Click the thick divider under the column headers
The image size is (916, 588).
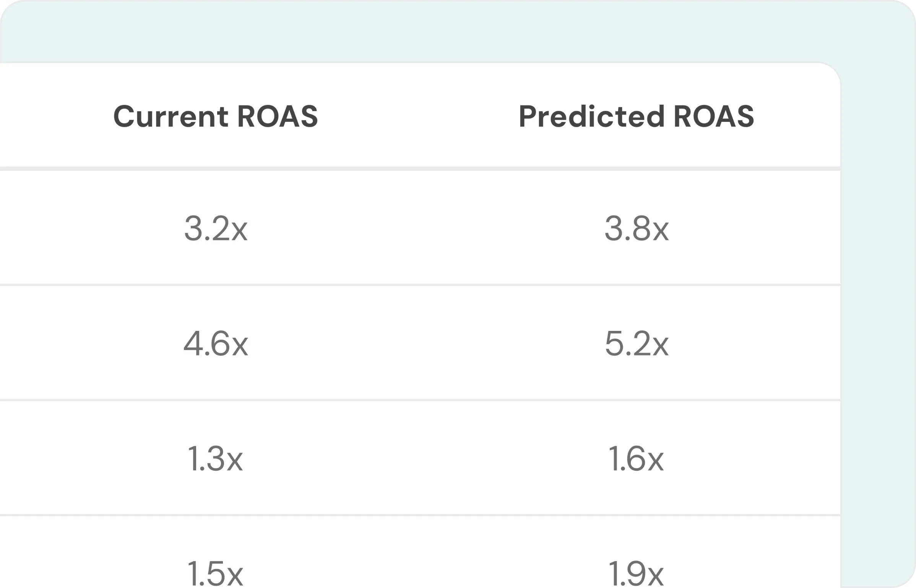point(420,168)
